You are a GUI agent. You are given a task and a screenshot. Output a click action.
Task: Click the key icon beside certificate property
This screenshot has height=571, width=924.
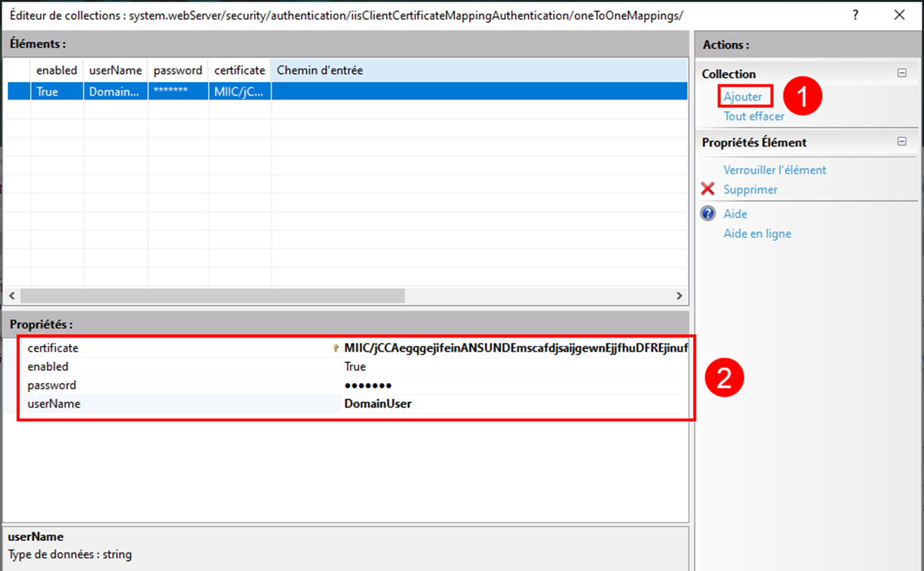click(x=335, y=348)
